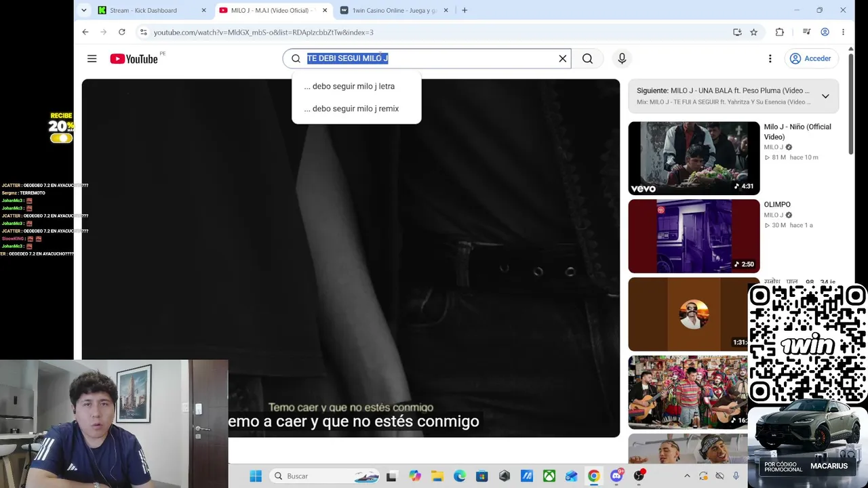Viewport: 868px width, 488px height.
Task: Open Task View on the taskbar
Action: point(391,476)
